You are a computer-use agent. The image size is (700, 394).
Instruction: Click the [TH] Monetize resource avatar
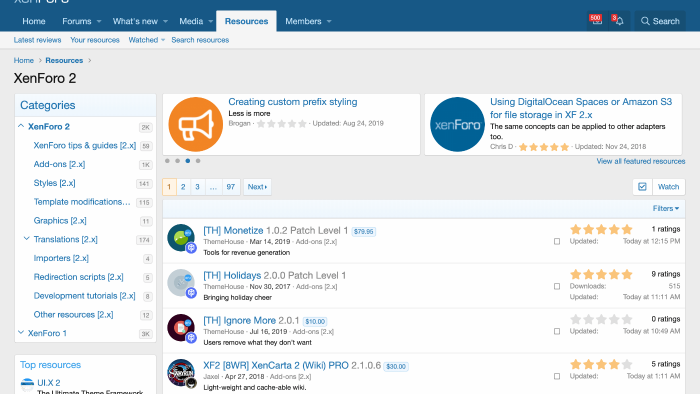coord(181,238)
